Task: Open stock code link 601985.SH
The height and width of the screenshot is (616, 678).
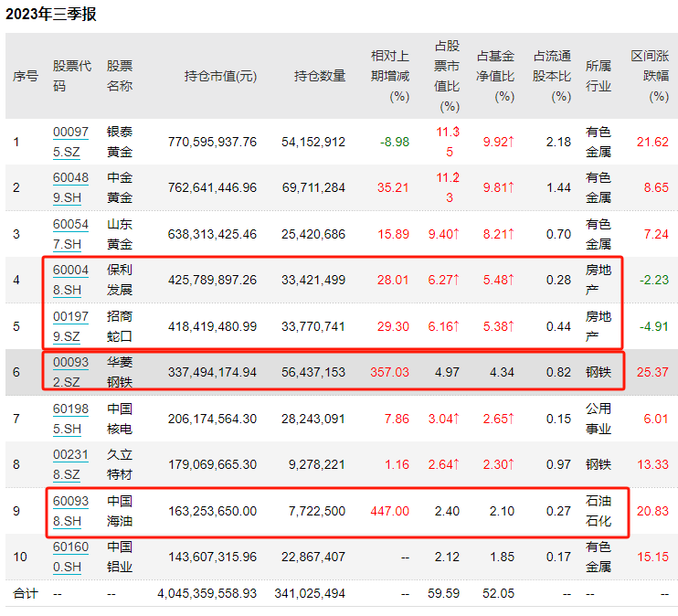Action: [x=71, y=419]
